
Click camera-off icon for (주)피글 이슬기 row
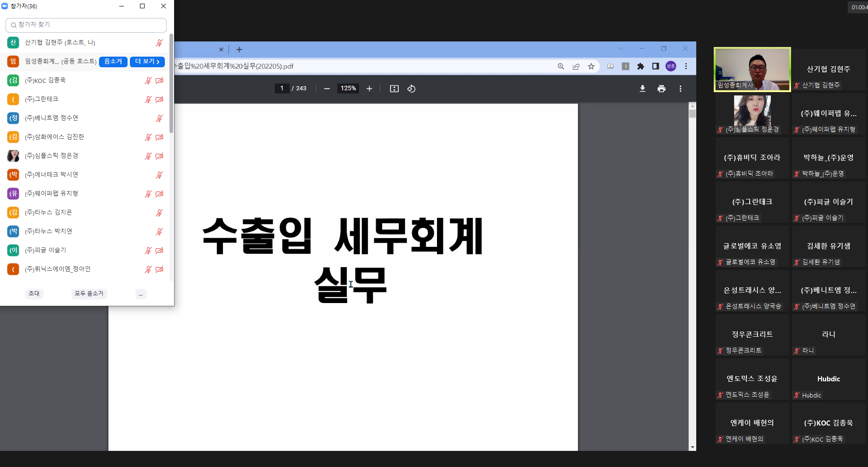click(159, 251)
